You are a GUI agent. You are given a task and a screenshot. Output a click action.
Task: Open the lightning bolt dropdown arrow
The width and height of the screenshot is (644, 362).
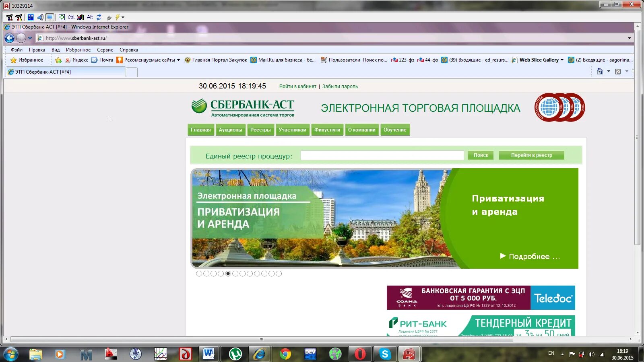pyautogui.click(x=123, y=17)
